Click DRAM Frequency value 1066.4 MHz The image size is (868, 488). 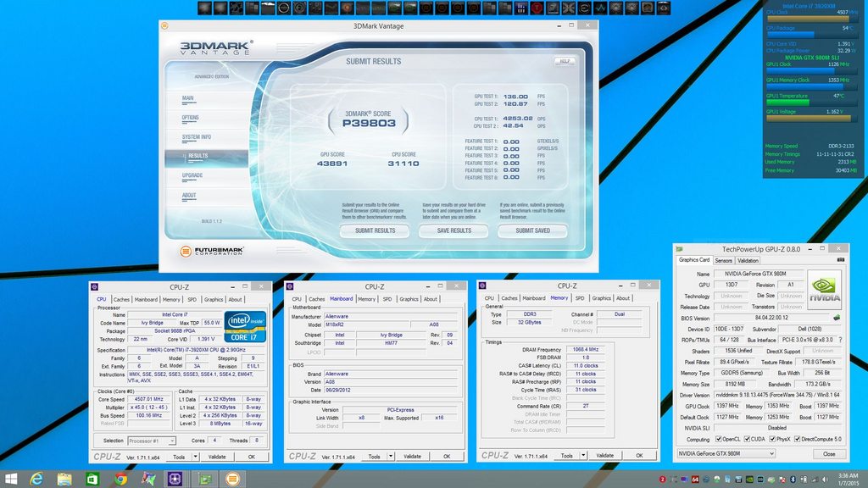pos(586,350)
